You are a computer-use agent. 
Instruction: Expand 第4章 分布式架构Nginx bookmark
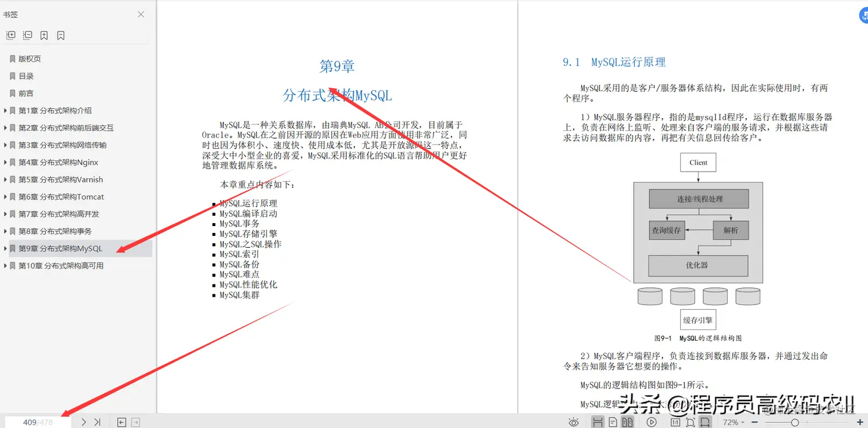pyautogui.click(x=5, y=162)
